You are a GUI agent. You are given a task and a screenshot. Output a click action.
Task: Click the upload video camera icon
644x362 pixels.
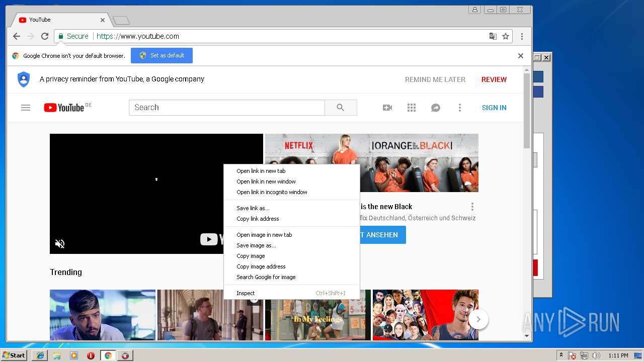point(387,108)
